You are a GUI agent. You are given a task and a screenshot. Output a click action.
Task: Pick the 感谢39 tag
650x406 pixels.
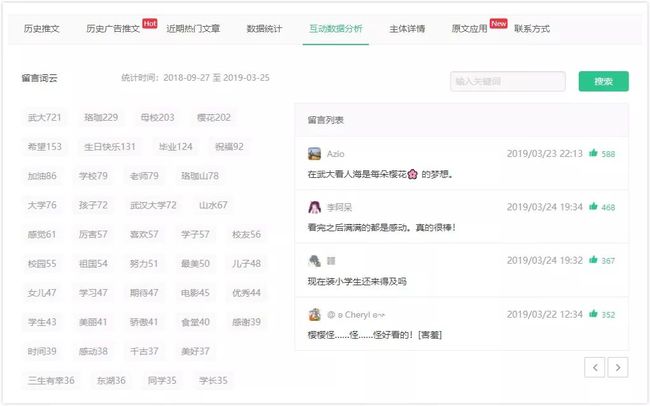pyautogui.click(x=247, y=322)
